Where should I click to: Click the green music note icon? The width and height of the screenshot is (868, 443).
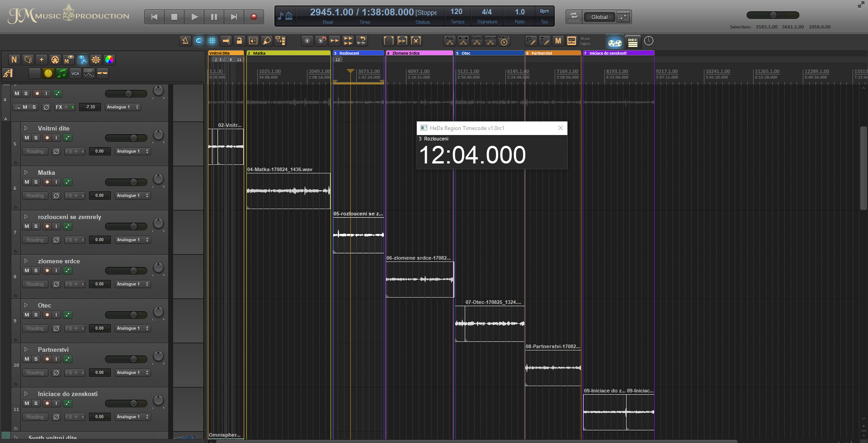pos(62,73)
